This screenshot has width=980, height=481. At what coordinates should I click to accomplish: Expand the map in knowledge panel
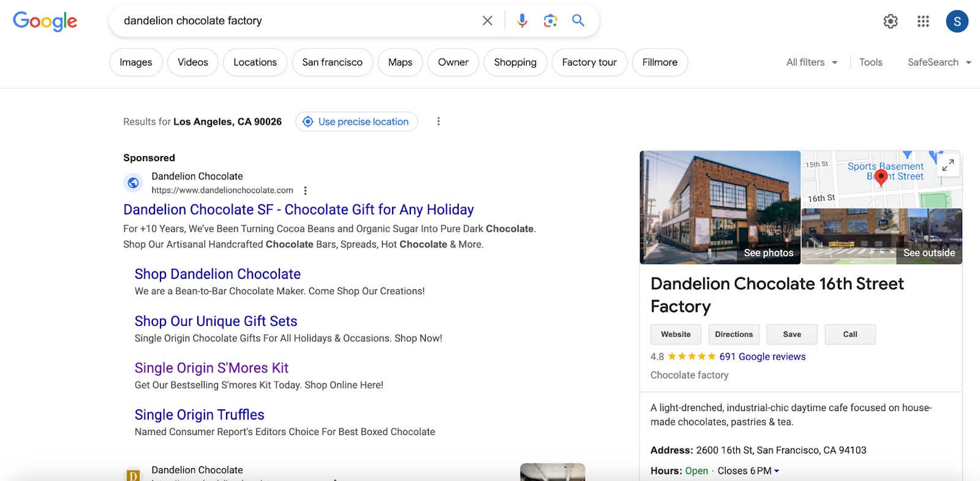tap(948, 165)
